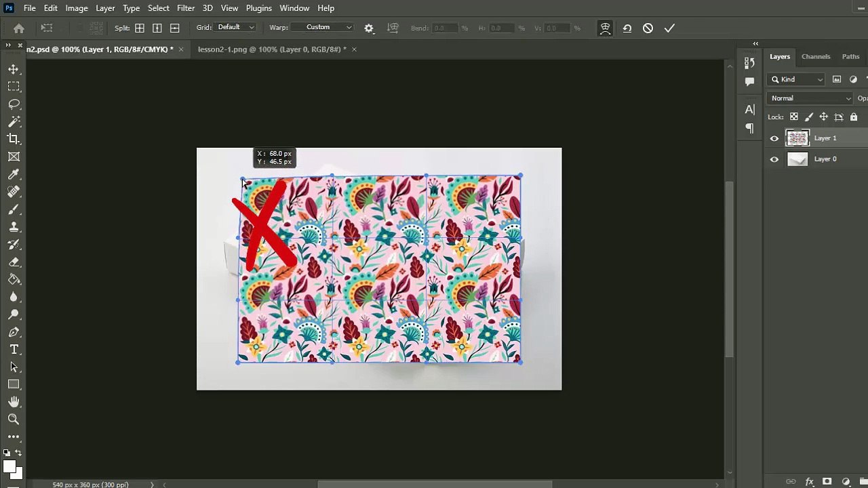Open the Grid Default dropdown
868x488 pixels.
235,27
